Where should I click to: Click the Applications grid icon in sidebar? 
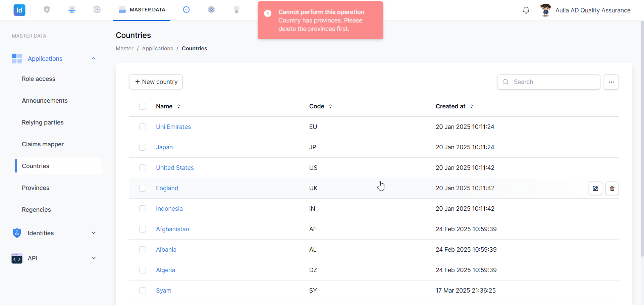coord(17,59)
